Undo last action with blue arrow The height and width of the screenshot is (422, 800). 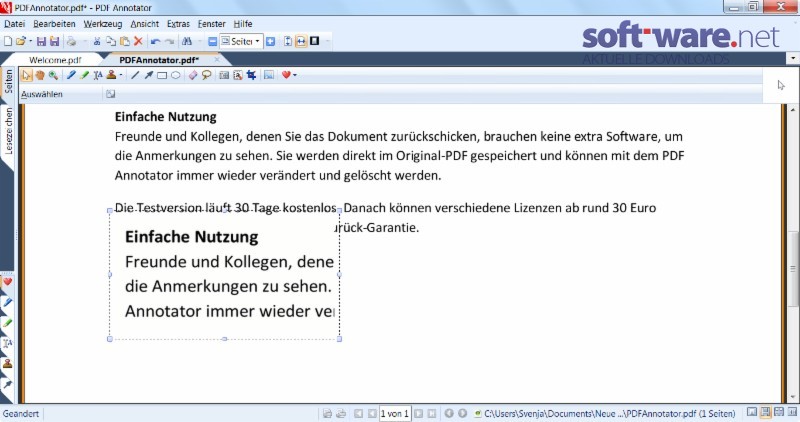(x=156, y=41)
